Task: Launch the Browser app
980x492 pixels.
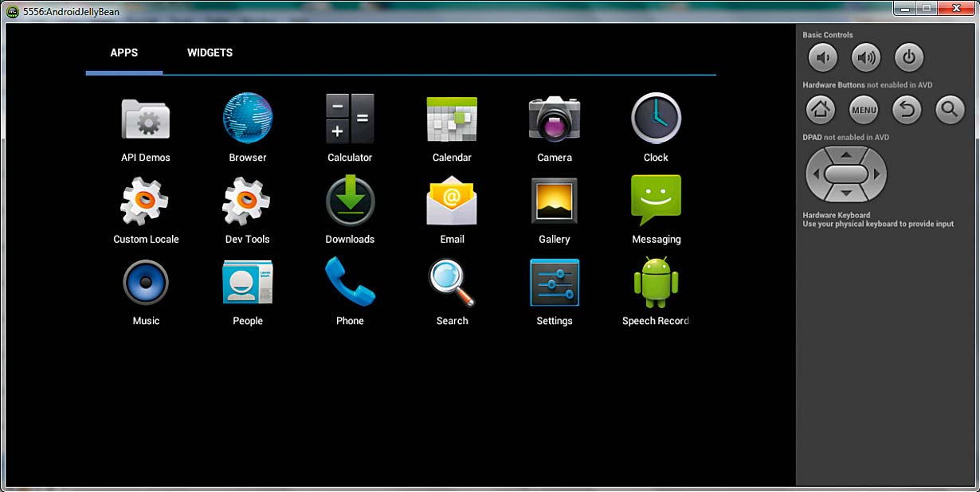Action: coord(248,129)
